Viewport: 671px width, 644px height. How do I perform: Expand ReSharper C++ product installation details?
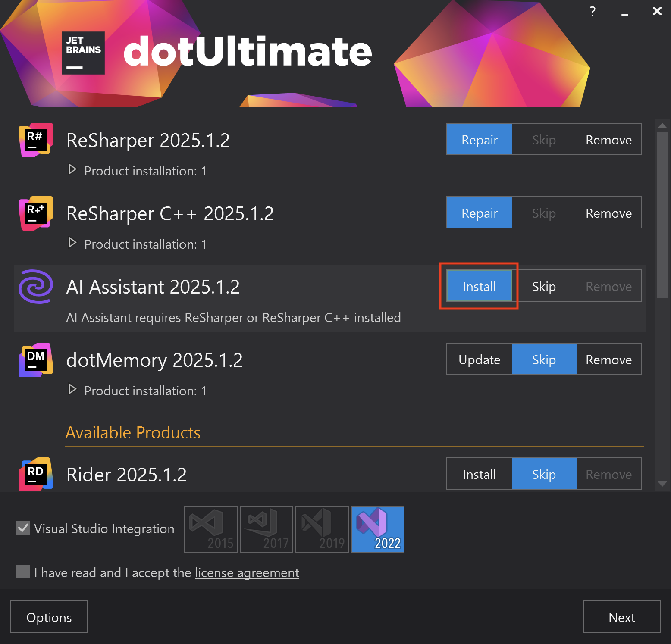[72, 243]
